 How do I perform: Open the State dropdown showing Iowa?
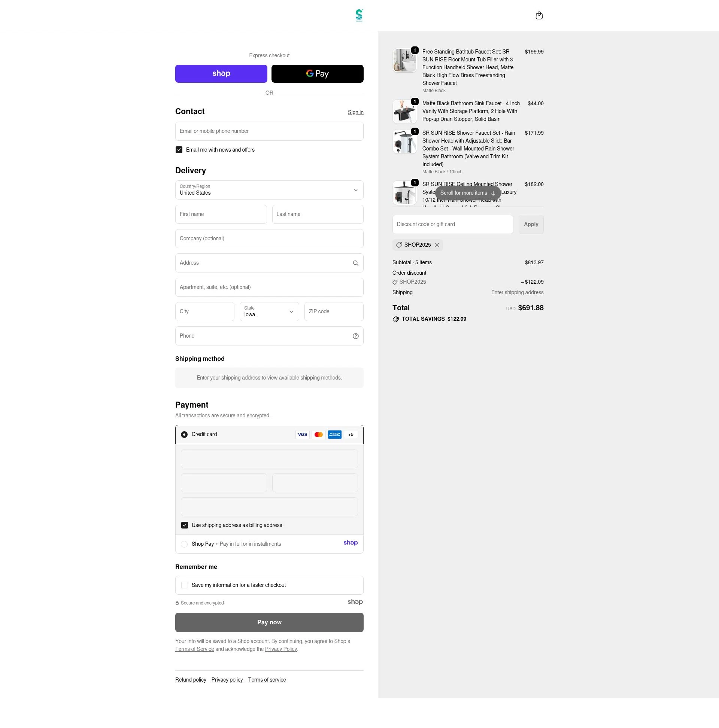click(x=269, y=312)
